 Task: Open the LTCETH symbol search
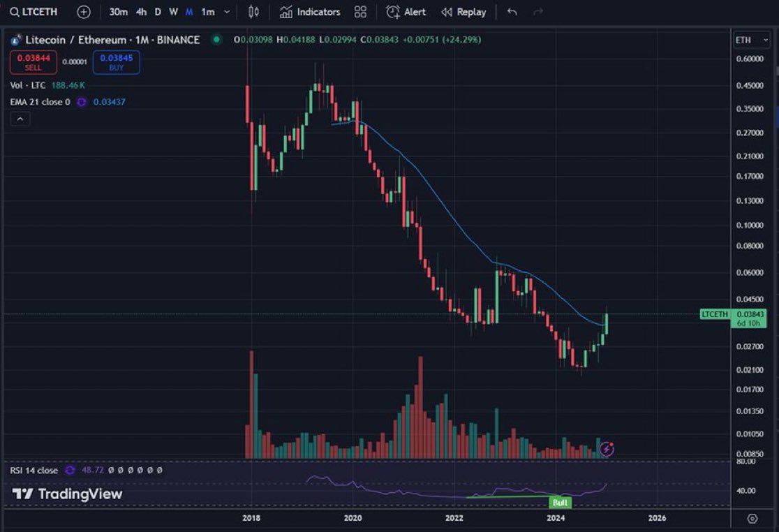pos(34,12)
